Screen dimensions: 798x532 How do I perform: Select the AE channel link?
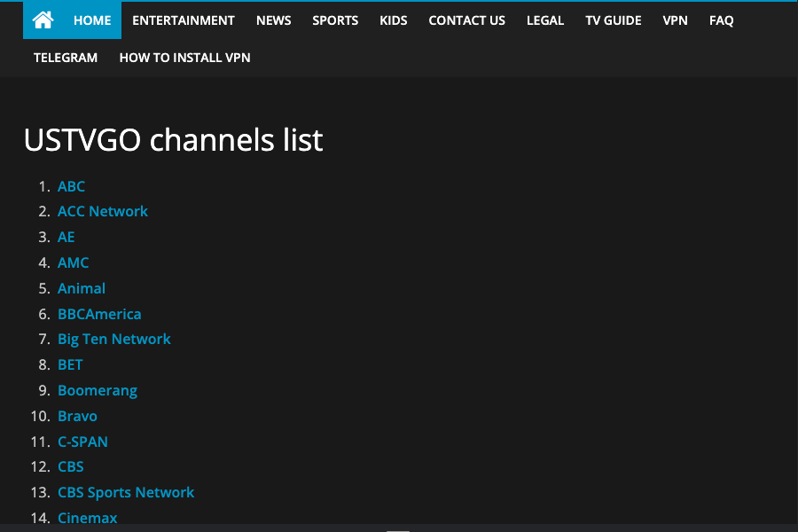pos(66,237)
